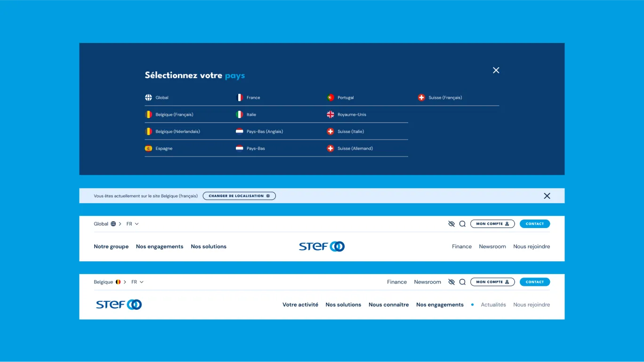This screenshot has height=362, width=644.
Task: Close the country selection panel
Action: pos(496,70)
